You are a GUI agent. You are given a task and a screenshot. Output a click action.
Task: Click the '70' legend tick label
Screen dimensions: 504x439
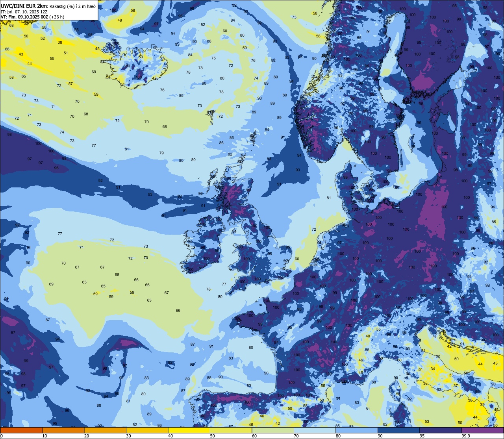296,436
